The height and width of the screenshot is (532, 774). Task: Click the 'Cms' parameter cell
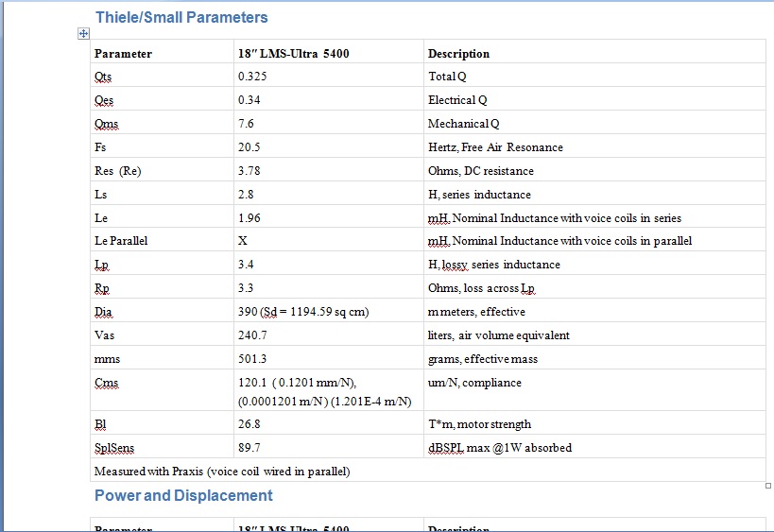click(162, 390)
